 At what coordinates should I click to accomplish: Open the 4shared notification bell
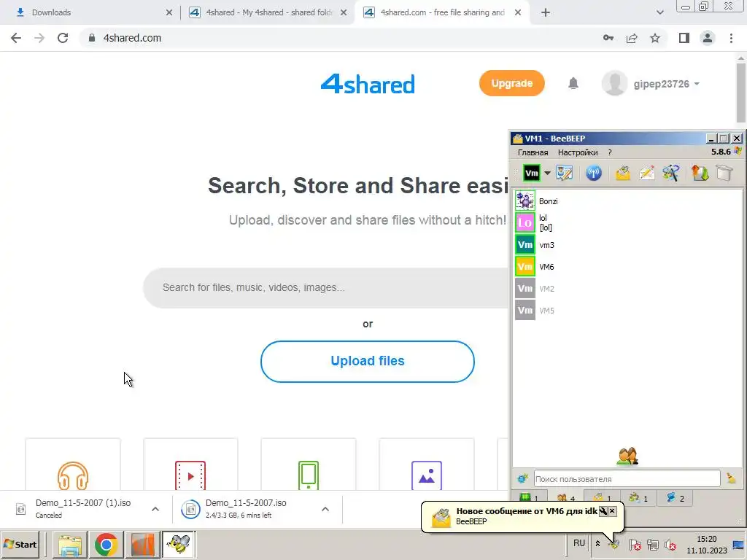573,84
